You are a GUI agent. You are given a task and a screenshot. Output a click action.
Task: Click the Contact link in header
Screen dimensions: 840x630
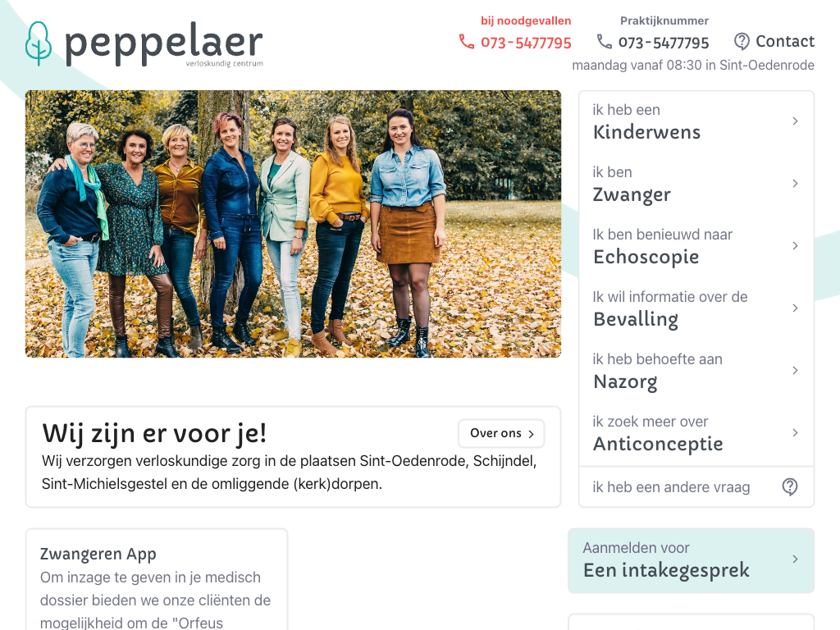(x=774, y=41)
